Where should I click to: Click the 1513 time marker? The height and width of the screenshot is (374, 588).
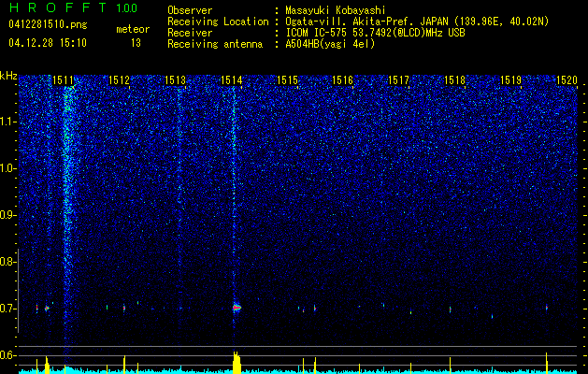(175, 79)
